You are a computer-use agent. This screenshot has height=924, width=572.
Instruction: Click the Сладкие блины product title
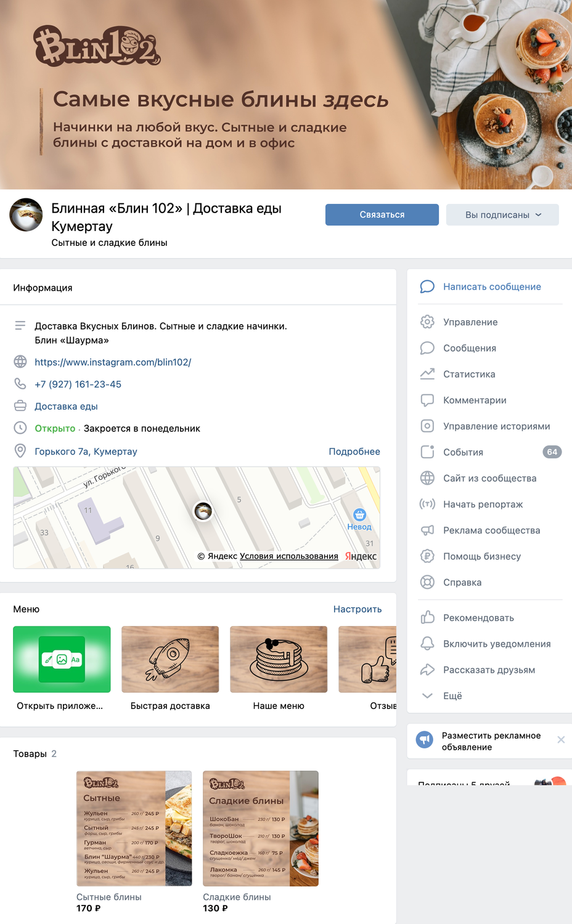tap(237, 897)
